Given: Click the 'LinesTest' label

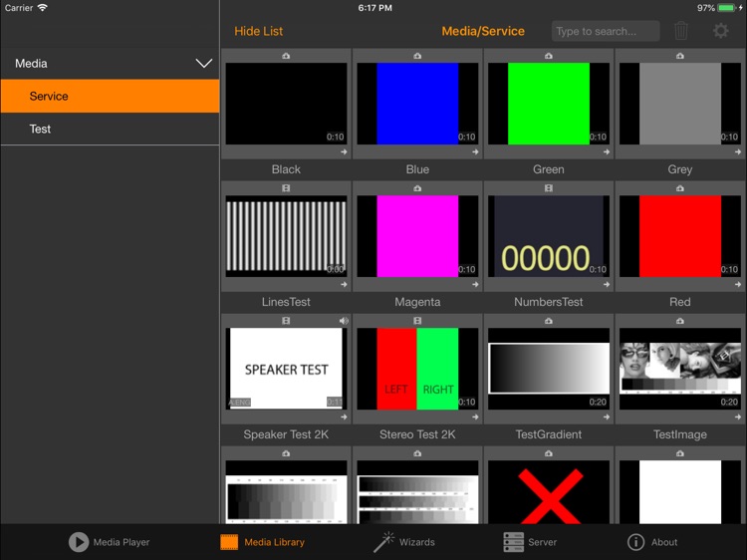Looking at the screenshot, I should 286,302.
